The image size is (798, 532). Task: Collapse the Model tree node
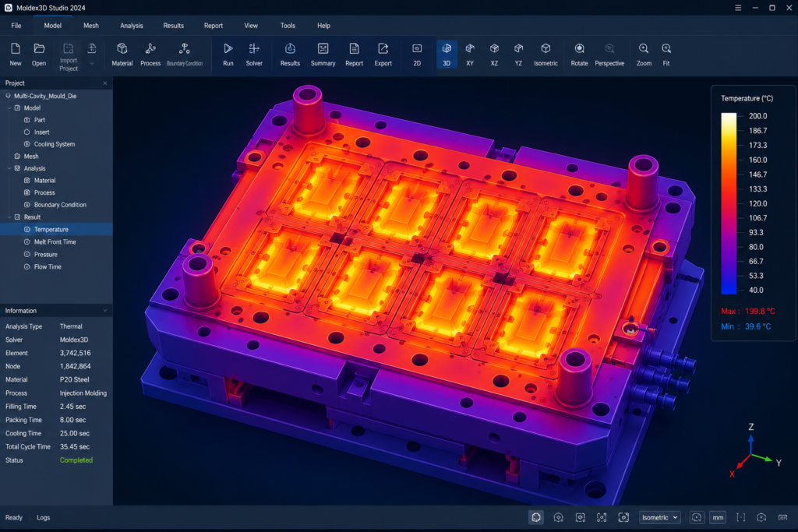(x=9, y=107)
